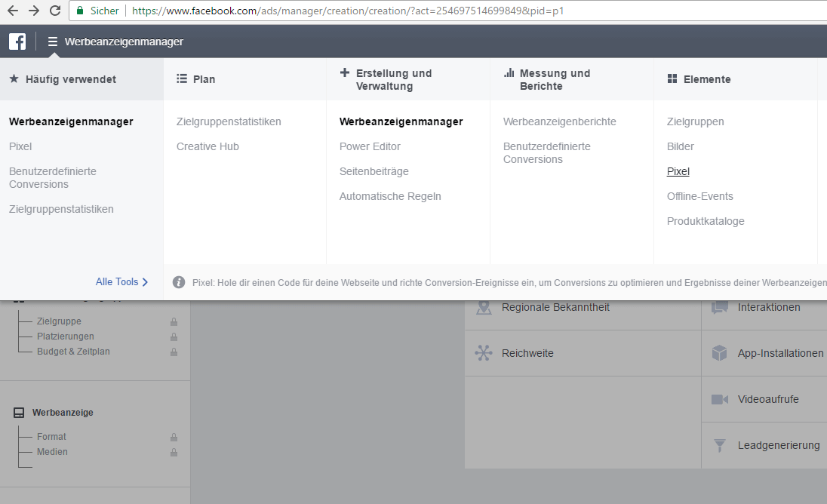Click the browser forward arrow
The height and width of the screenshot is (504, 827).
[34, 11]
